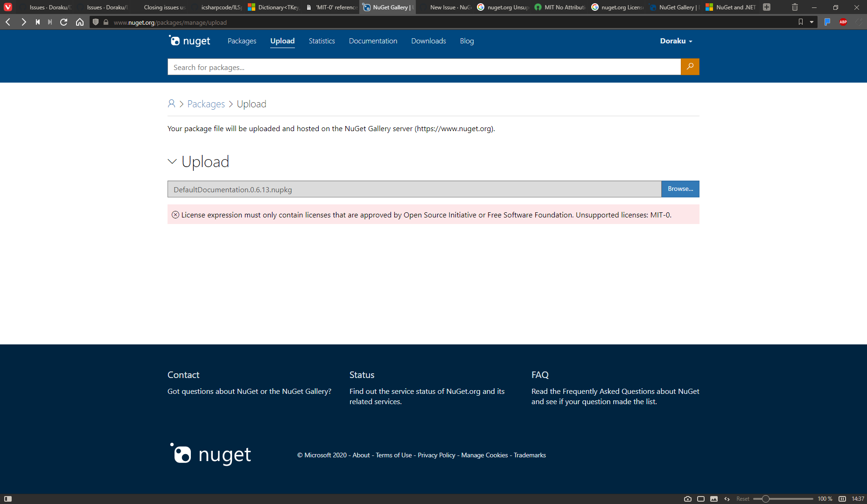Click the user profile breadcrumb icon
Image resolution: width=867 pixels, height=504 pixels.
(172, 104)
